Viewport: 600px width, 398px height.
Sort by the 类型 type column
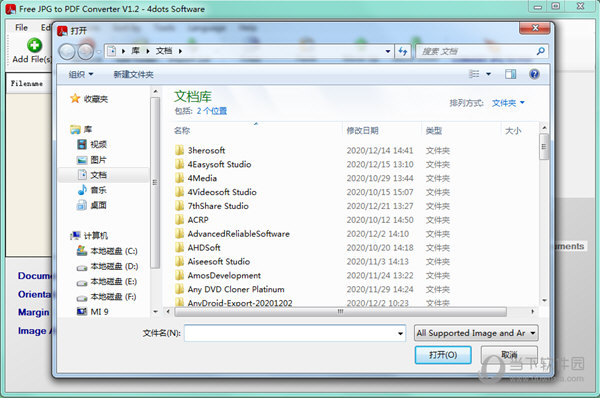pos(434,130)
